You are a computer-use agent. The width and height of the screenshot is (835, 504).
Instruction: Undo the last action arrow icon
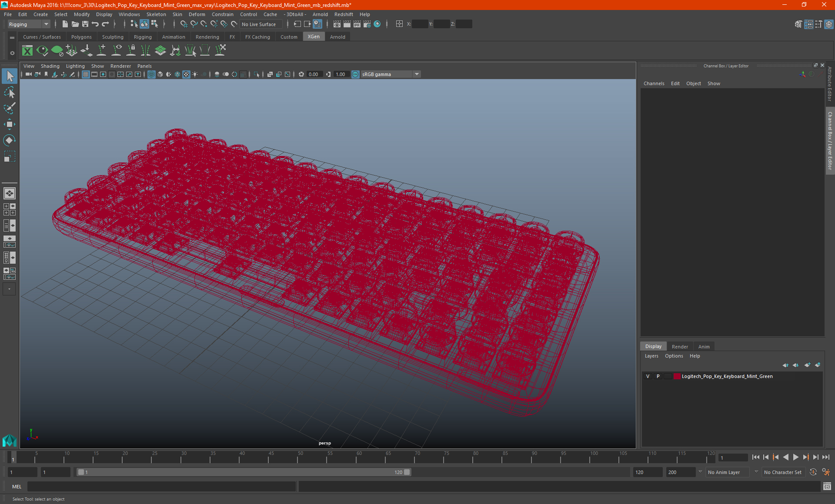(95, 24)
